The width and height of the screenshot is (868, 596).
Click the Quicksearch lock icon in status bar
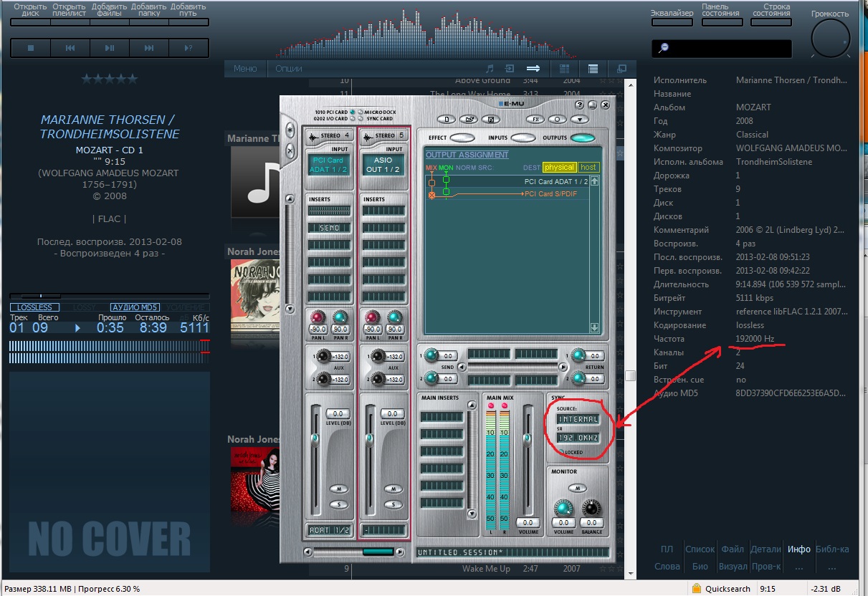coord(695,589)
